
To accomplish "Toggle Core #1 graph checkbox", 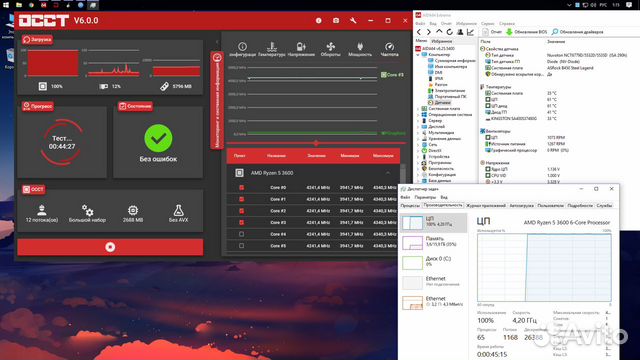I will 241,199.
